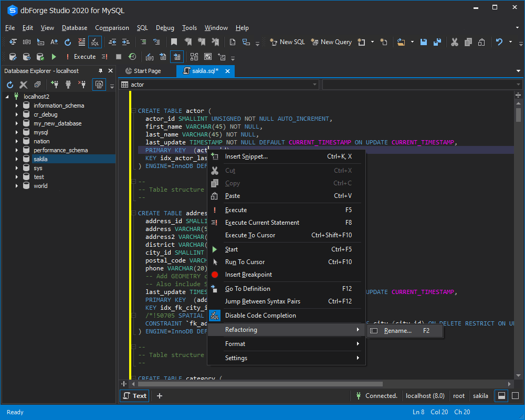Image resolution: width=525 pixels, height=420 pixels.
Task: Click the Save All icon
Action: [x=436, y=42]
